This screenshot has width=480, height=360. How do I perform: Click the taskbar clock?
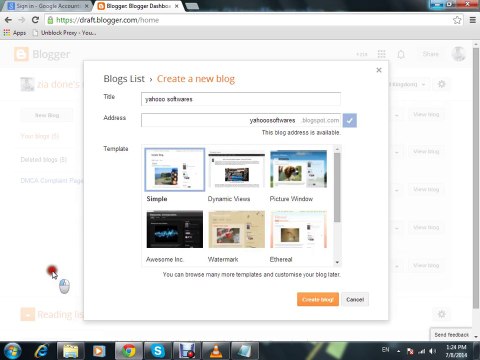click(456, 351)
